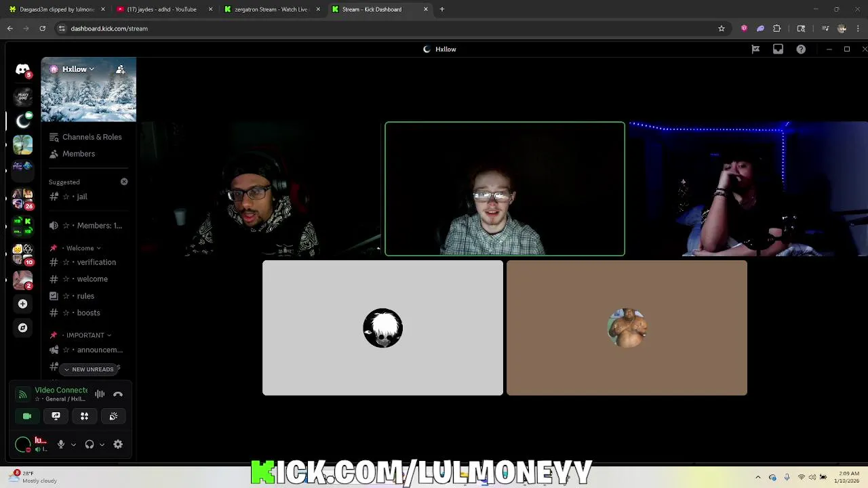Mute the microphone in Discord user panel
This screenshot has height=488, width=868.
61,445
